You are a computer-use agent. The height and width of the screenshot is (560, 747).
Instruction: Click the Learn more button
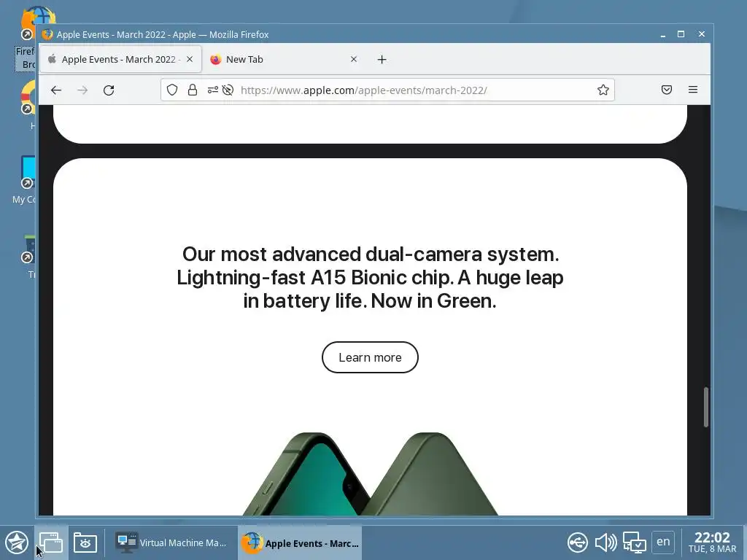370,357
